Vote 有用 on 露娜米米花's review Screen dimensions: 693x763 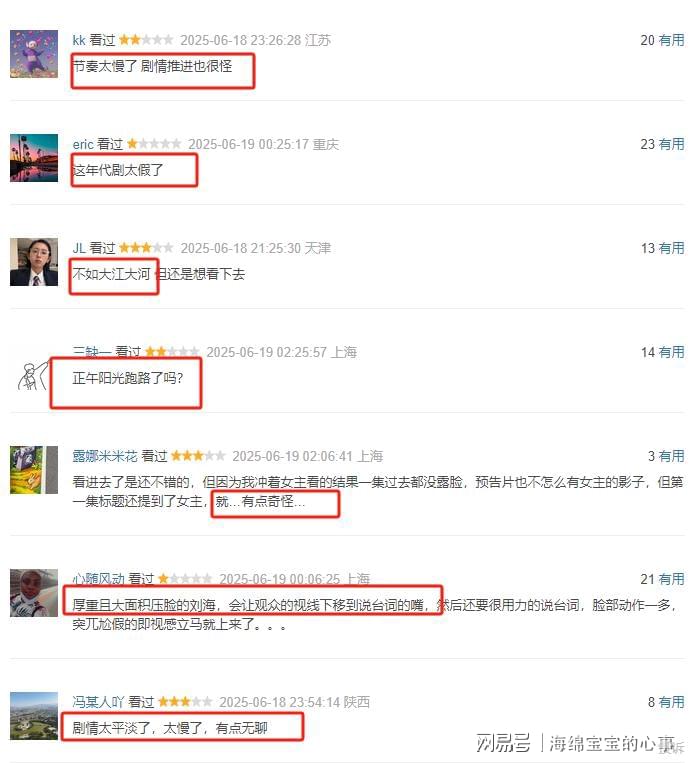pos(672,456)
